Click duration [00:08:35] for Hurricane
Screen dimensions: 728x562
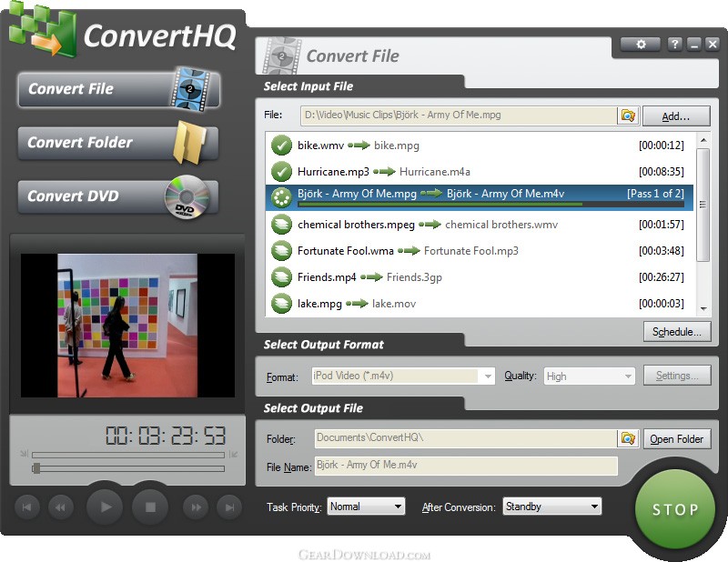click(x=662, y=172)
